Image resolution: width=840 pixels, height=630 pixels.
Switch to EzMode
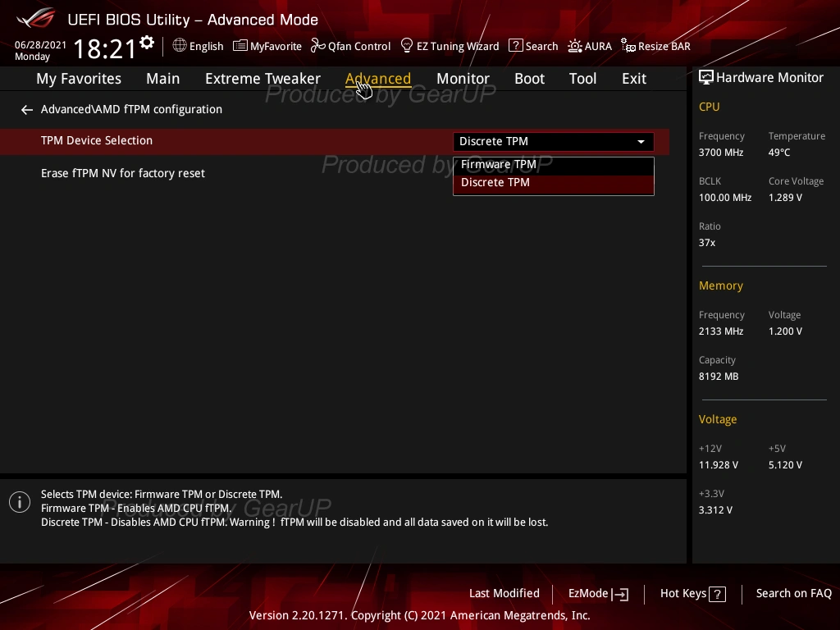click(x=587, y=594)
